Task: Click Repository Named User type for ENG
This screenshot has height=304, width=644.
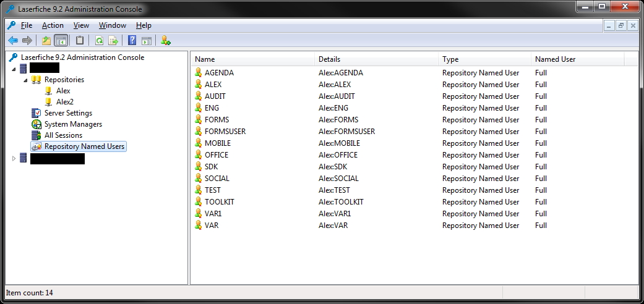Action: click(481, 108)
